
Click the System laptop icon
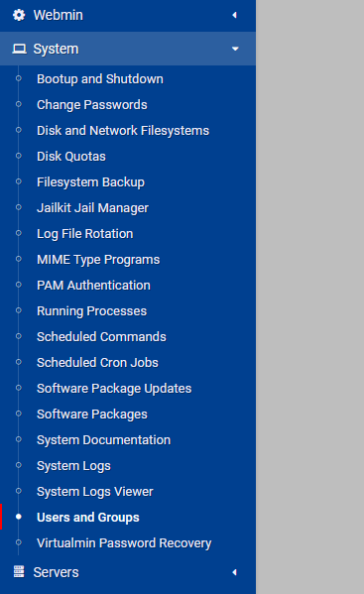pyautogui.click(x=19, y=49)
